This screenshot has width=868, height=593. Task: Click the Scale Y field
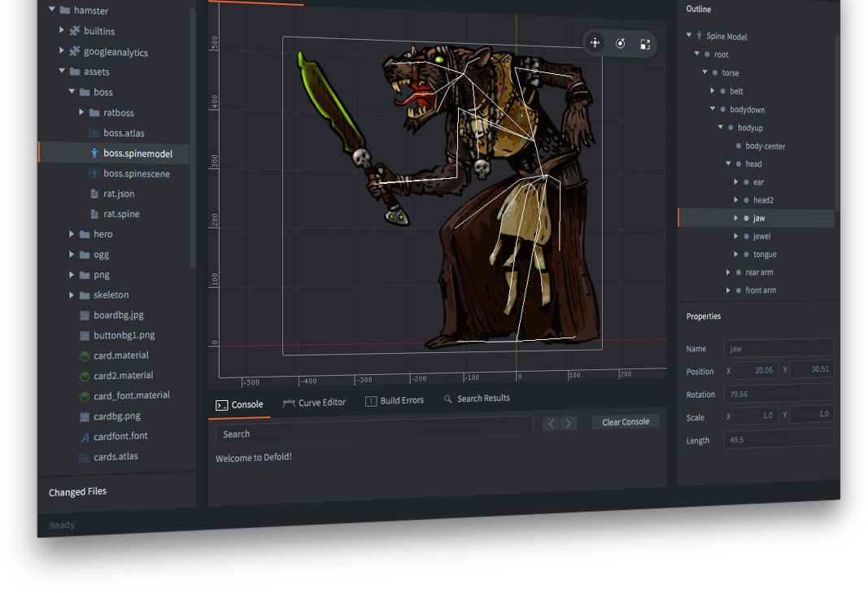pos(812,413)
